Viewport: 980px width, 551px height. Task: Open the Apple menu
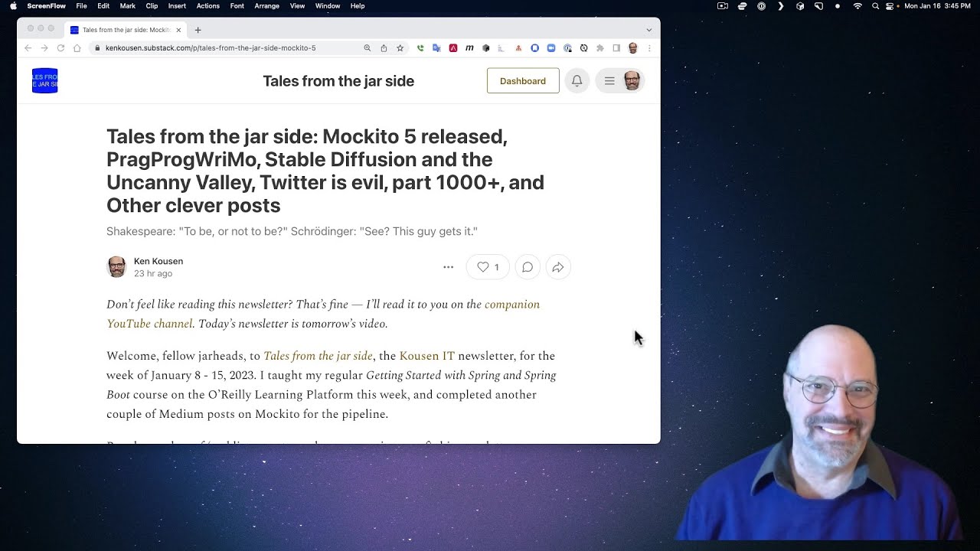click(13, 5)
